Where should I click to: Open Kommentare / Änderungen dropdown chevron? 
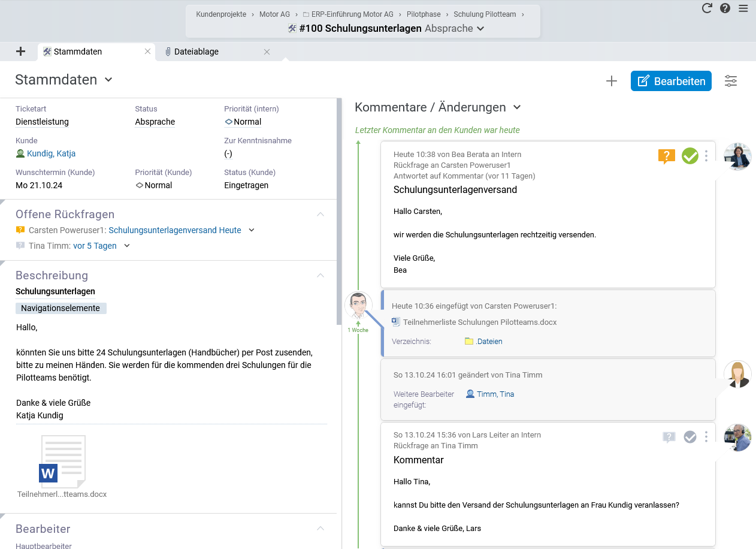click(517, 107)
